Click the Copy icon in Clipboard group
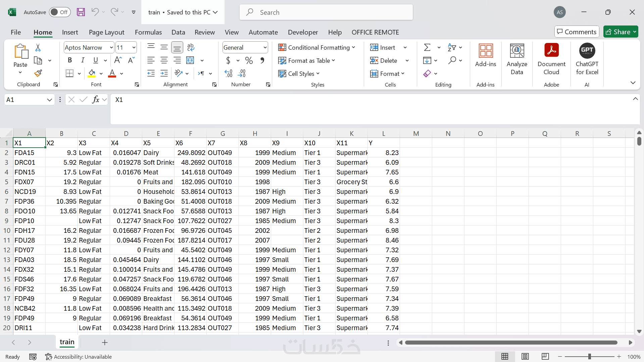The height and width of the screenshot is (362, 644). click(x=38, y=60)
